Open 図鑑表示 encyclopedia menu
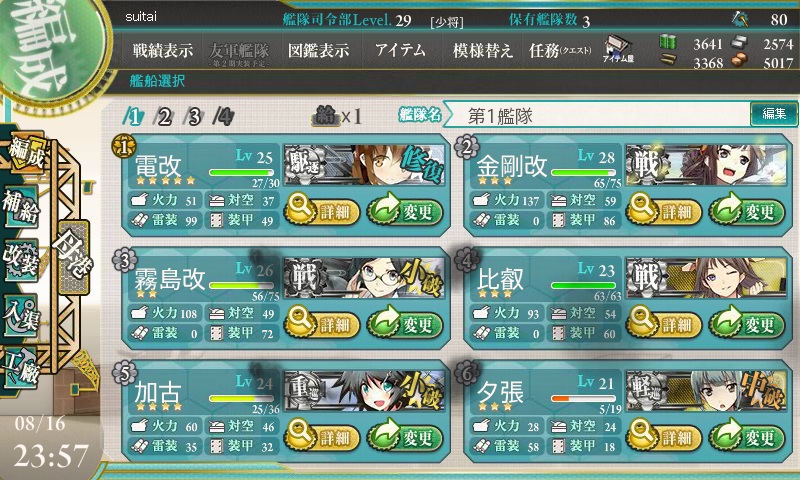This screenshot has height=480, width=800. [x=318, y=50]
